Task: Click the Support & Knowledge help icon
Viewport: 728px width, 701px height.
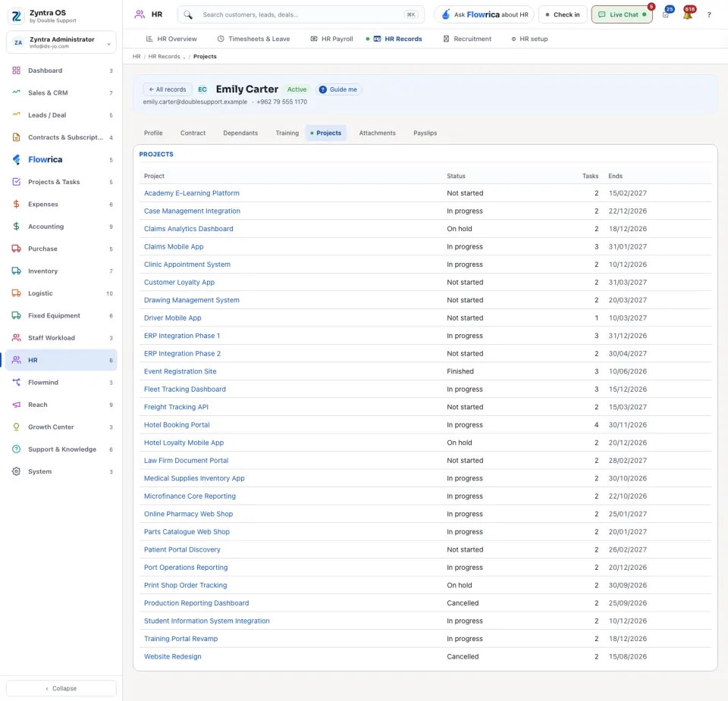Action: [16, 449]
